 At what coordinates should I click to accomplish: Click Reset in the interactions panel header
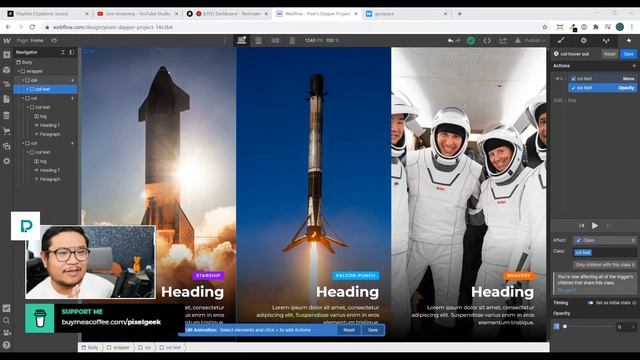pyautogui.click(x=609, y=54)
